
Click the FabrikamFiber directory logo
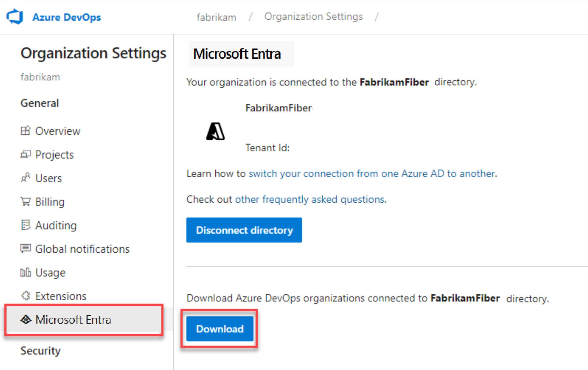pos(216,131)
